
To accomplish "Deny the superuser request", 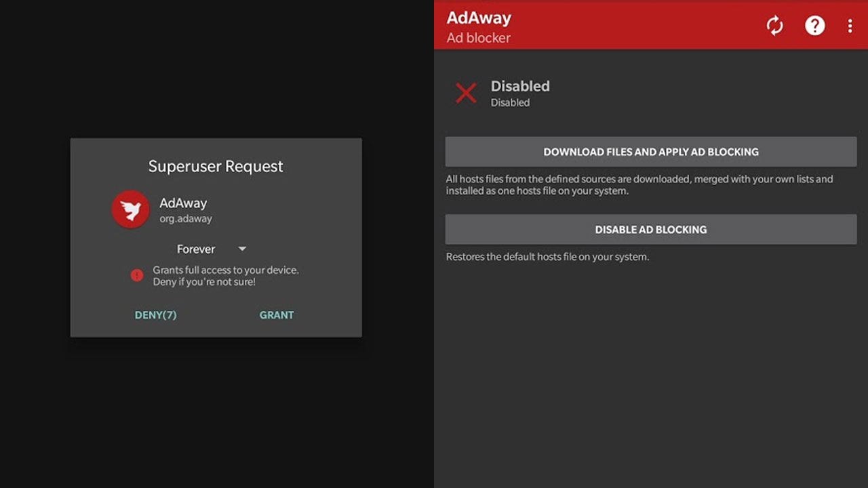I will (155, 314).
